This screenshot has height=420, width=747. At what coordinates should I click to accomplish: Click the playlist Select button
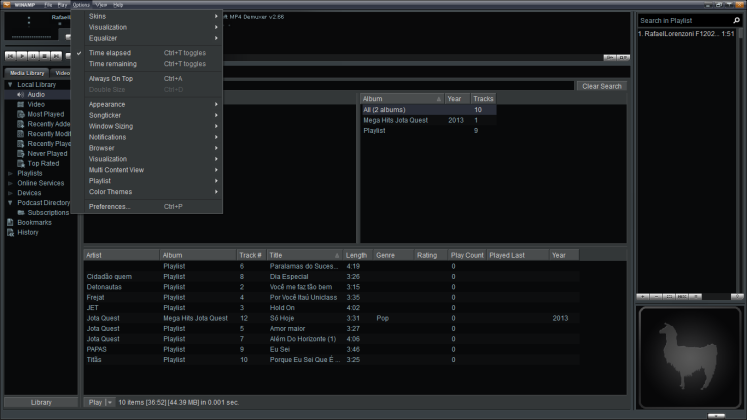click(x=669, y=296)
